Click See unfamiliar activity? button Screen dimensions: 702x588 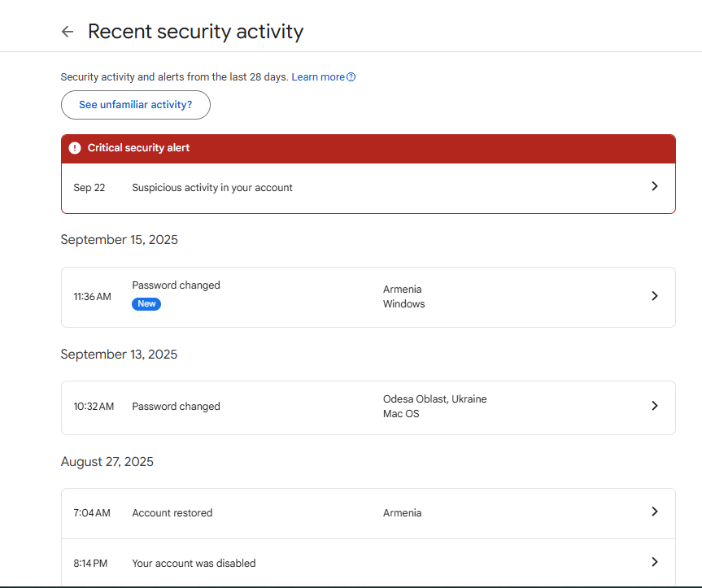coord(136,105)
